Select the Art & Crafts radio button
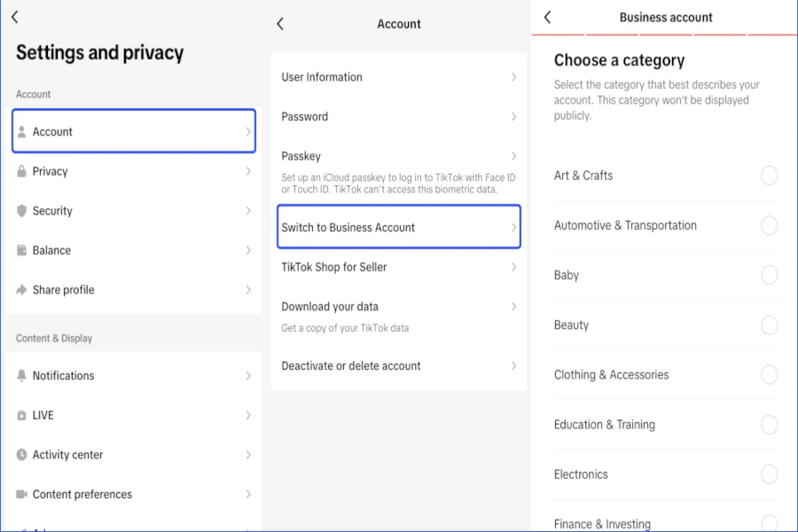 769,176
